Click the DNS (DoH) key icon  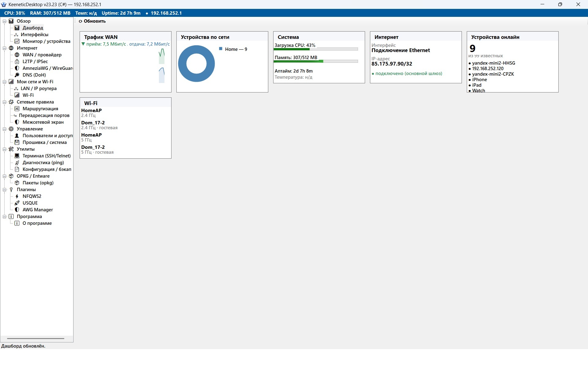point(17,75)
